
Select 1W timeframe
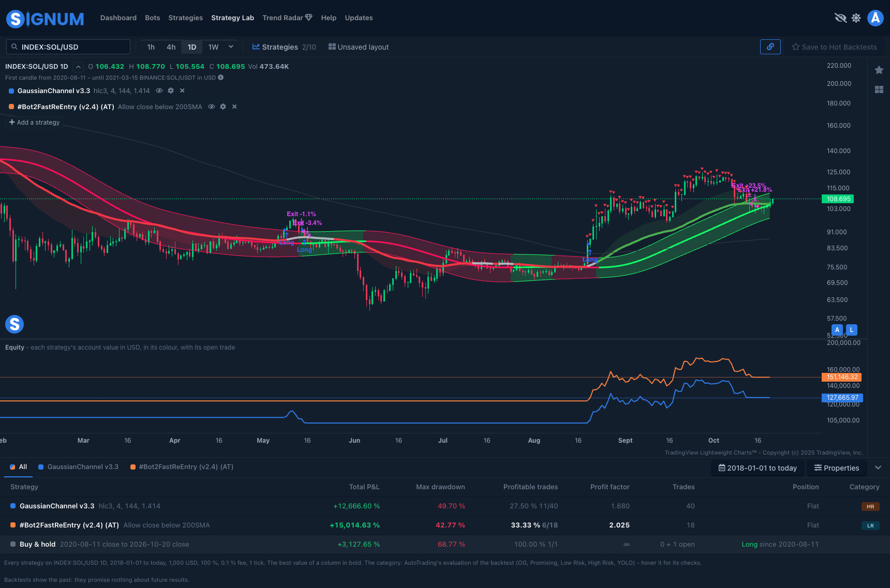[214, 47]
